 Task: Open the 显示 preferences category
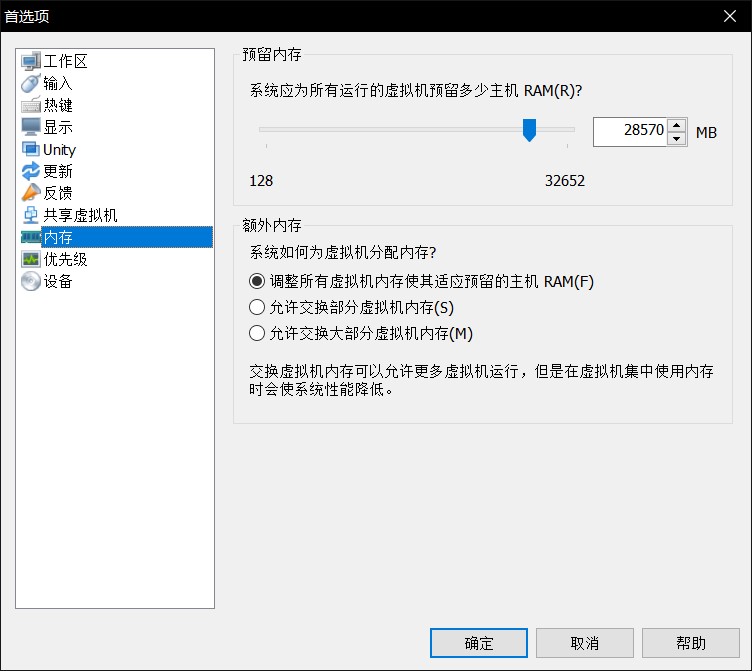pyautogui.click(x=58, y=127)
